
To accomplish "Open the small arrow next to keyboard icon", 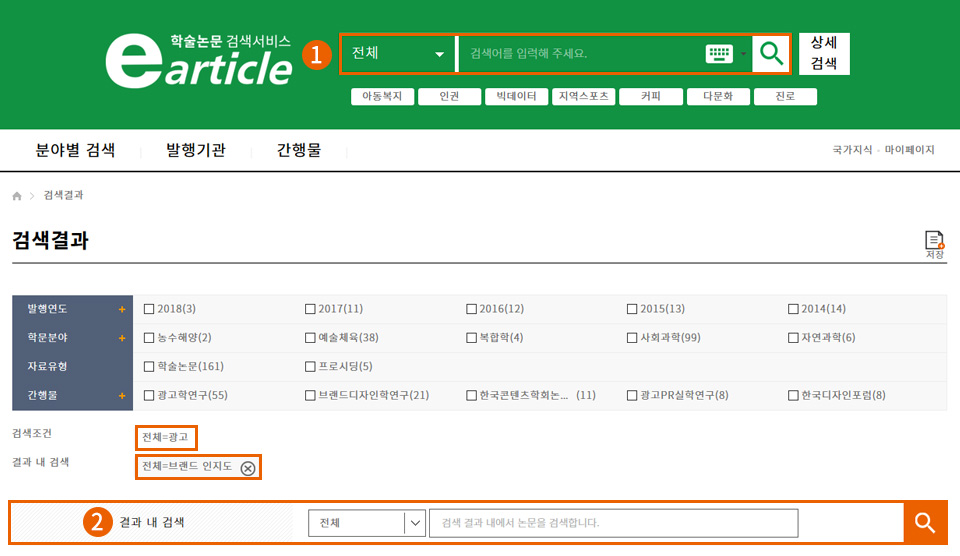I will click(x=743, y=54).
